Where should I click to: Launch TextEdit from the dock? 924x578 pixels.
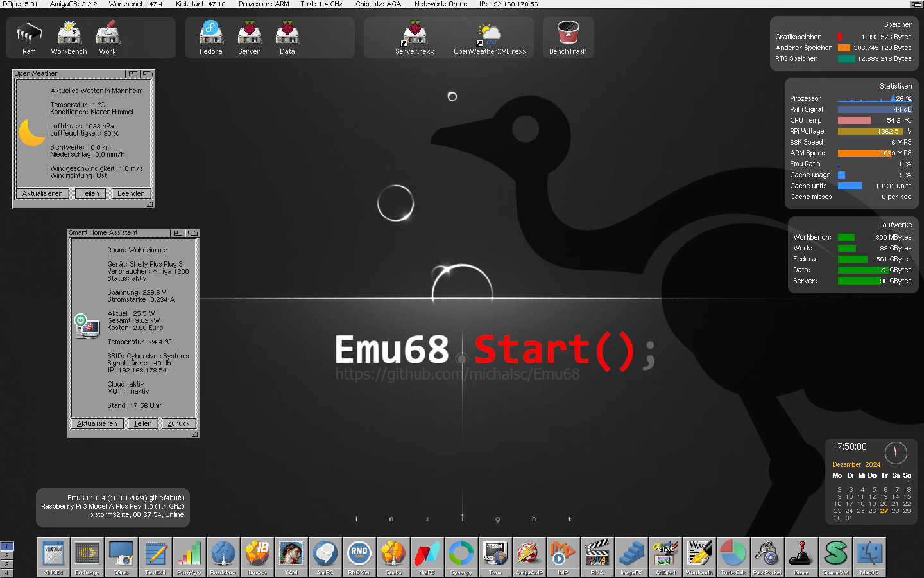click(x=155, y=557)
